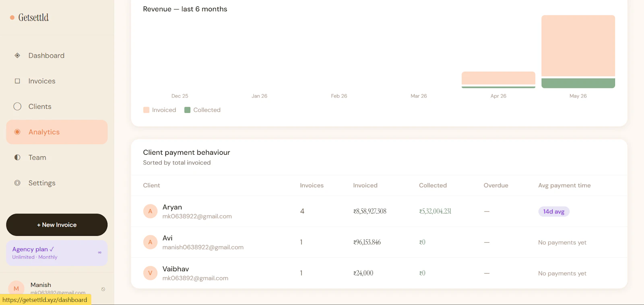Create a new invoice with + New Invoice
This screenshot has height=305, width=644.
click(57, 225)
